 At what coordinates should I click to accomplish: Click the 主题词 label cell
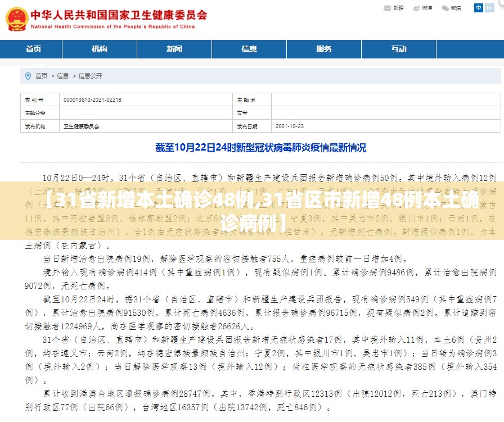pos(252,100)
